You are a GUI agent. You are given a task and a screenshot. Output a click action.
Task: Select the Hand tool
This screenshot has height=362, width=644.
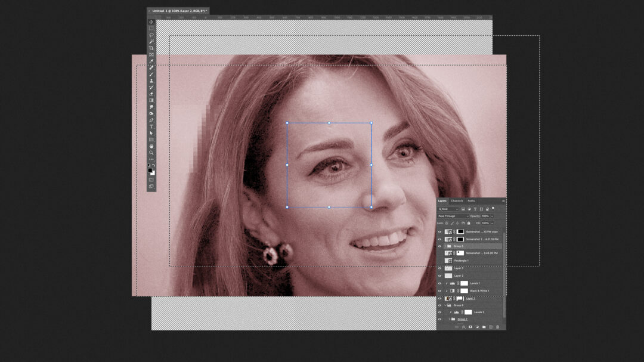click(x=151, y=146)
